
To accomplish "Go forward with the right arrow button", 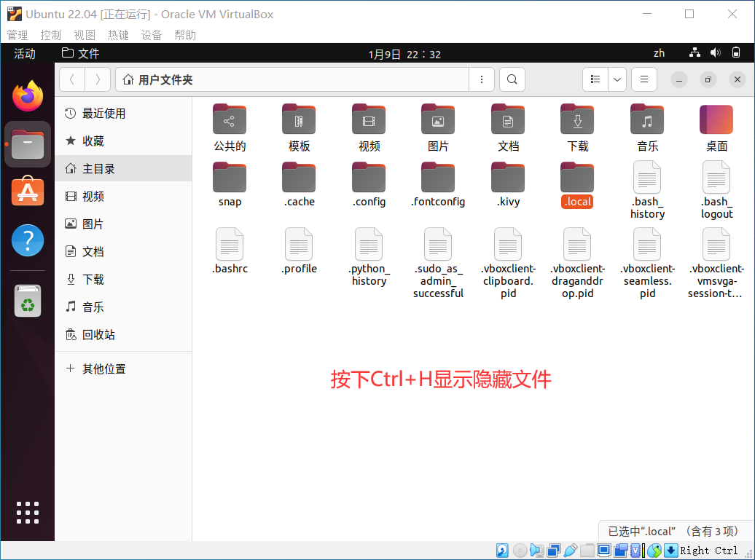I will (98, 79).
